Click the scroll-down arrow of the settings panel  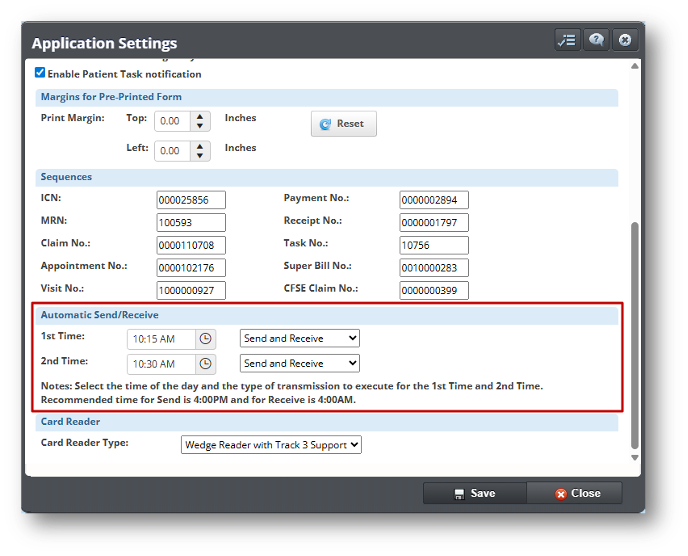click(x=633, y=458)
